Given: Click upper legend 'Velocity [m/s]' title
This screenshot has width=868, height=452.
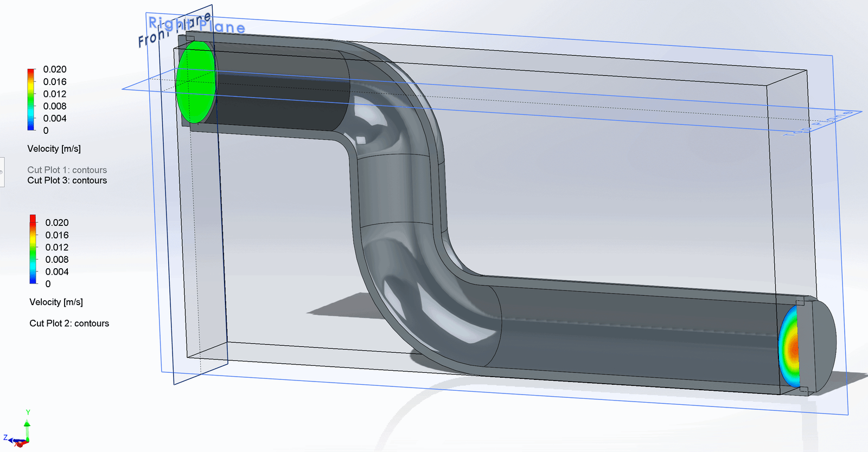Looking at the screenshot, I should click(54, 148).
